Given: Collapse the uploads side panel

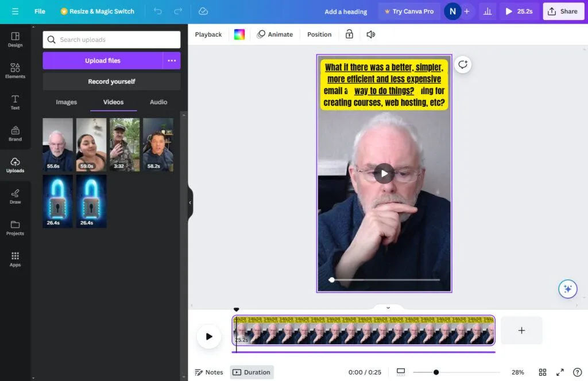Looking at the screenshot, I should (189, 202).
